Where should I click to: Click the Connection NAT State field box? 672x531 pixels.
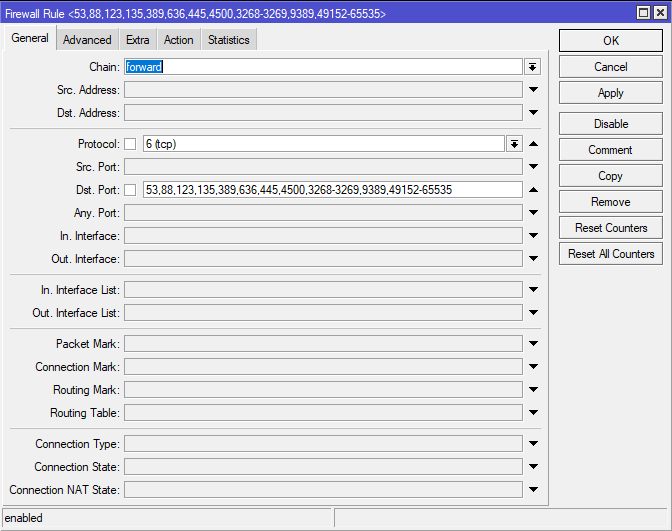click(323, 490)
